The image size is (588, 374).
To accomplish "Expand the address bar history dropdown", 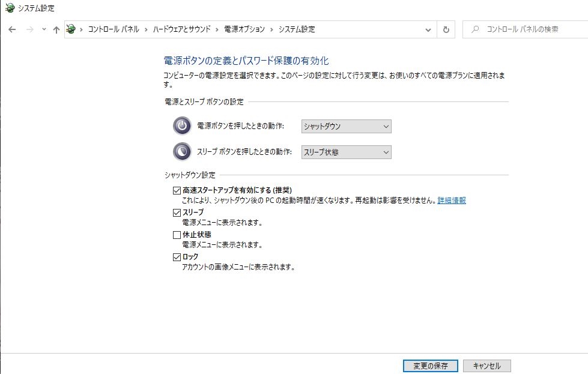I will (x=428, y=29).
